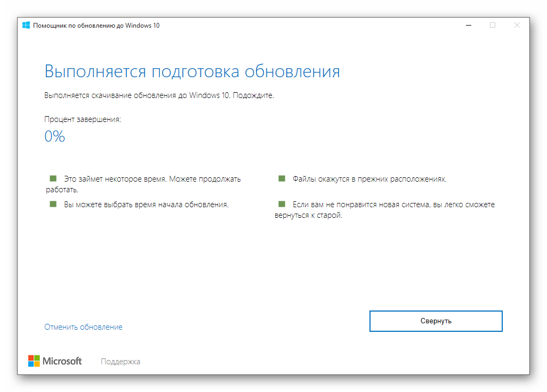Screen dimensions: 547x392
Task: Close the update assistant window
Action: pyautogui.click(x=517, y=26)
